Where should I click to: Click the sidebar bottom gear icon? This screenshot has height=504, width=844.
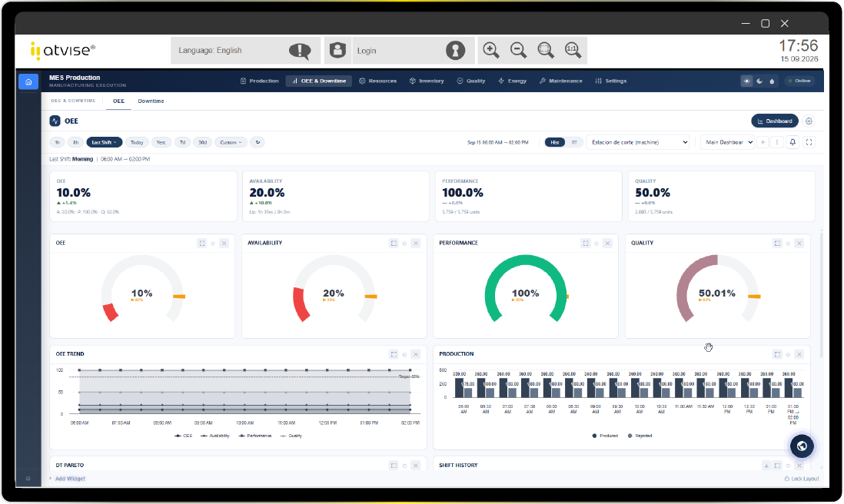coord(28,478)
